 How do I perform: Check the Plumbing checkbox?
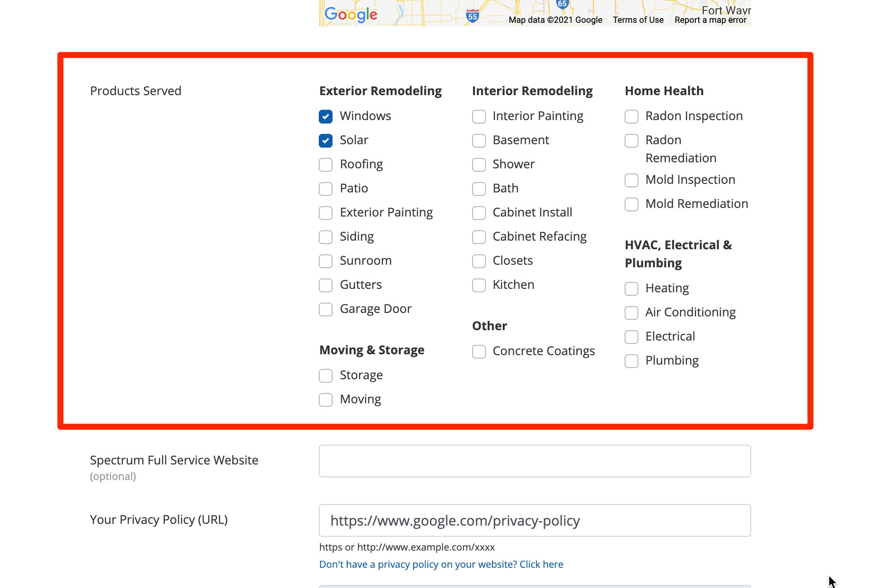tap(632, 361)
